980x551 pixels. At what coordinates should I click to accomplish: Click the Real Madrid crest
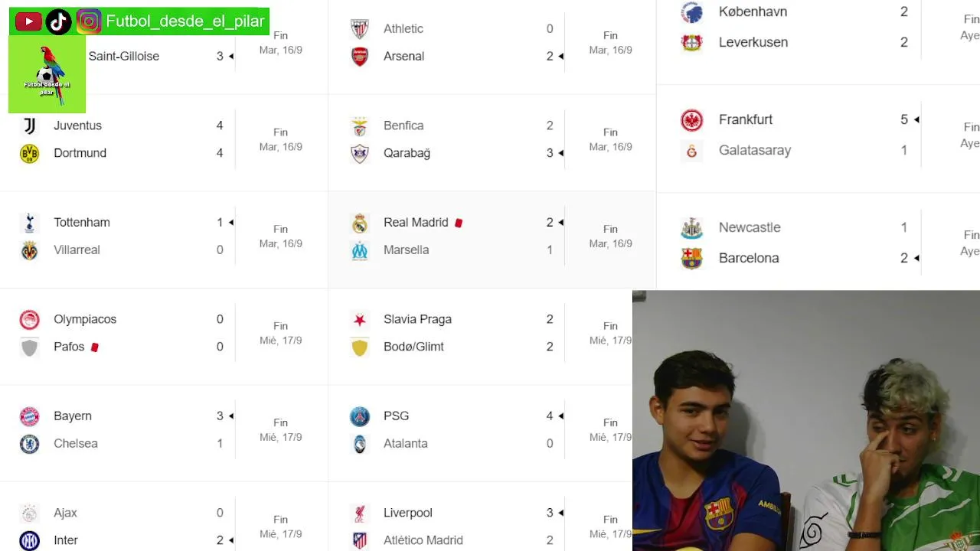point(360,223)
